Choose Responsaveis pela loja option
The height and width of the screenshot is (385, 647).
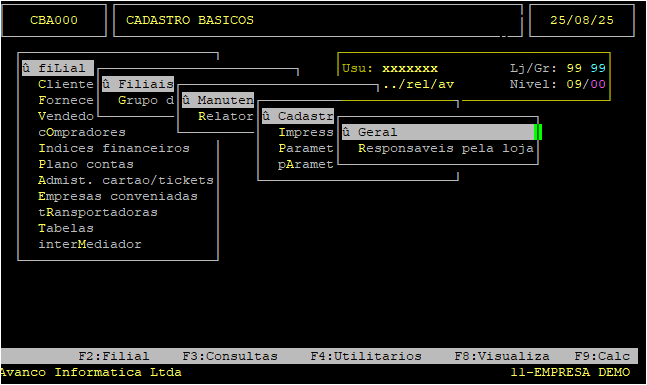click(x=446, y=148)
